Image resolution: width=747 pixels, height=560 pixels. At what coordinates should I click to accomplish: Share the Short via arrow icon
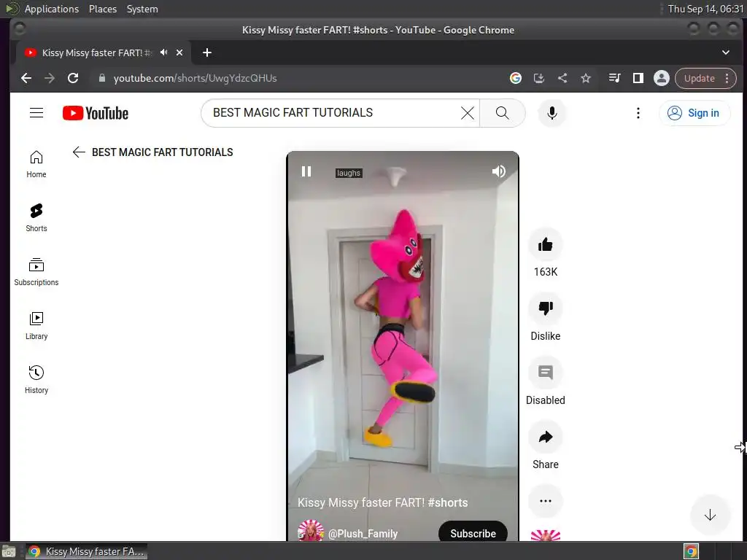(546, 437)
